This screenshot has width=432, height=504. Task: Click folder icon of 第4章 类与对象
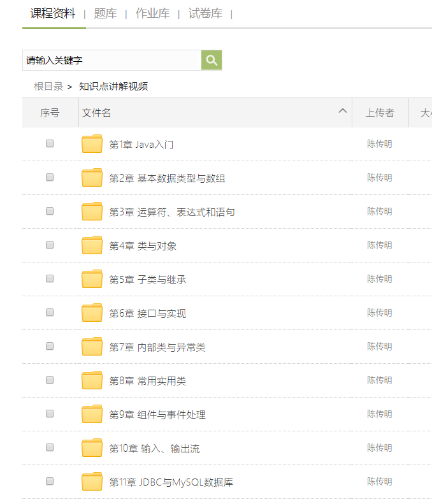pyautogui.click(x=92, y=246)
